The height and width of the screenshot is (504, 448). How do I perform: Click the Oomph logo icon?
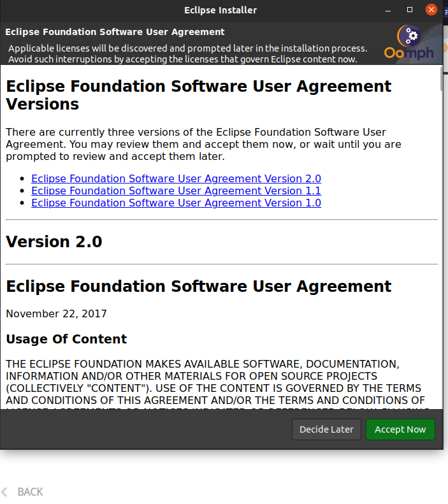pos(408,43)
